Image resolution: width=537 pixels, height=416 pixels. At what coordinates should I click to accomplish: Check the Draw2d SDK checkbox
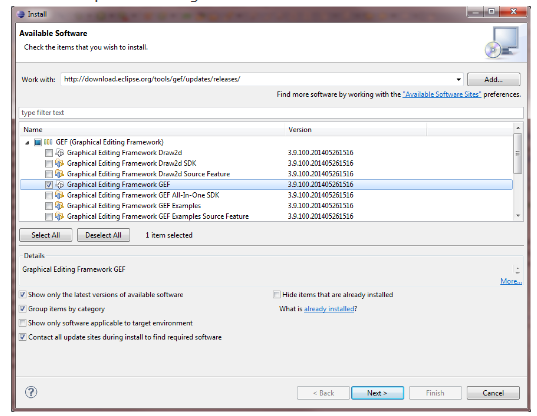(x=49, y=164)
